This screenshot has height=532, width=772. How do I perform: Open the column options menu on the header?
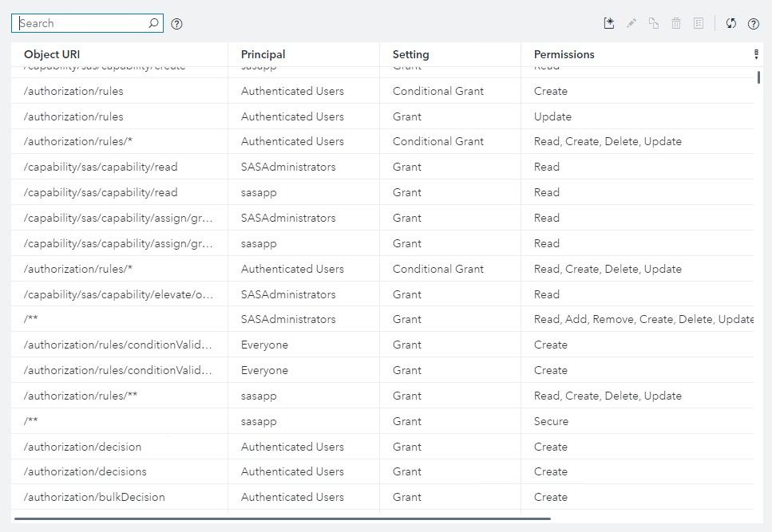pyautogui.click(x=757, y=53)
